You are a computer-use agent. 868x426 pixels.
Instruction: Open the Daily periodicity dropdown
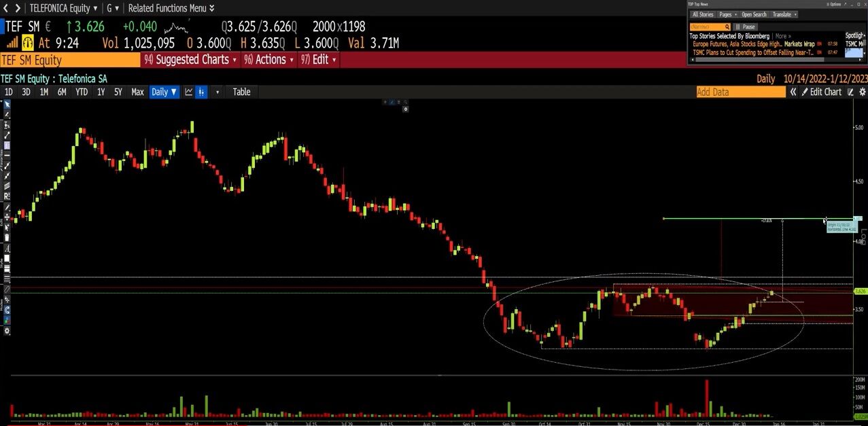click(164, 92)
